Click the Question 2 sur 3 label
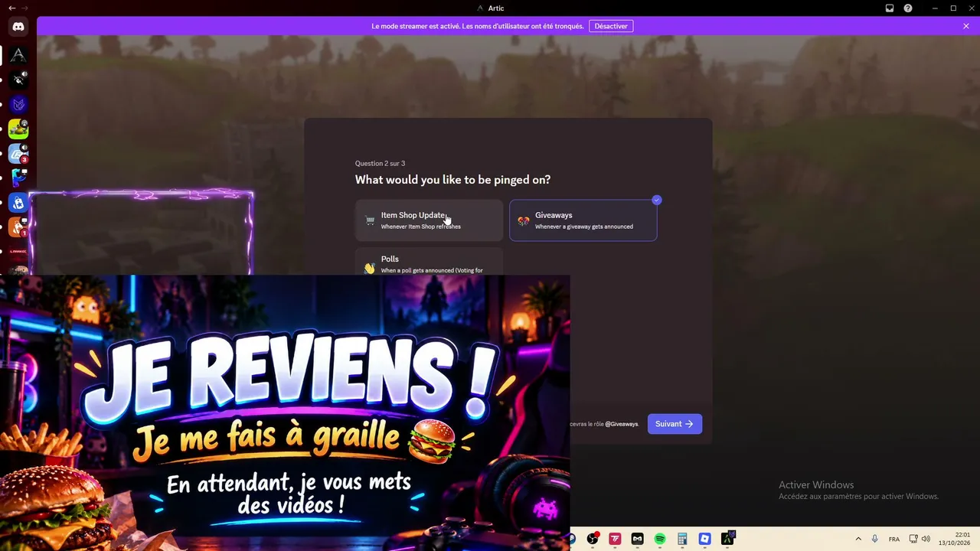The height and width of the screenshot is (551, 980). pos(380,163)
